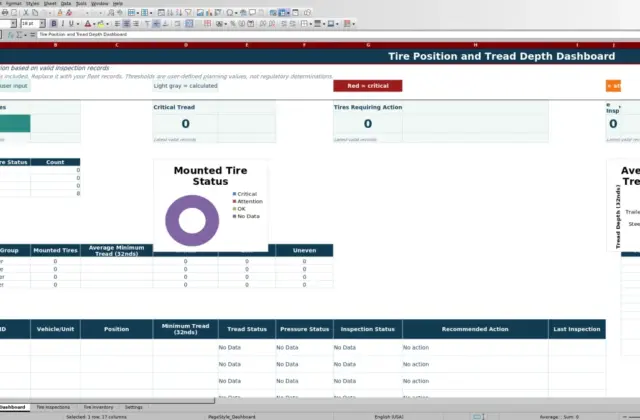Click the Find and Replace icon

point(111,13)
